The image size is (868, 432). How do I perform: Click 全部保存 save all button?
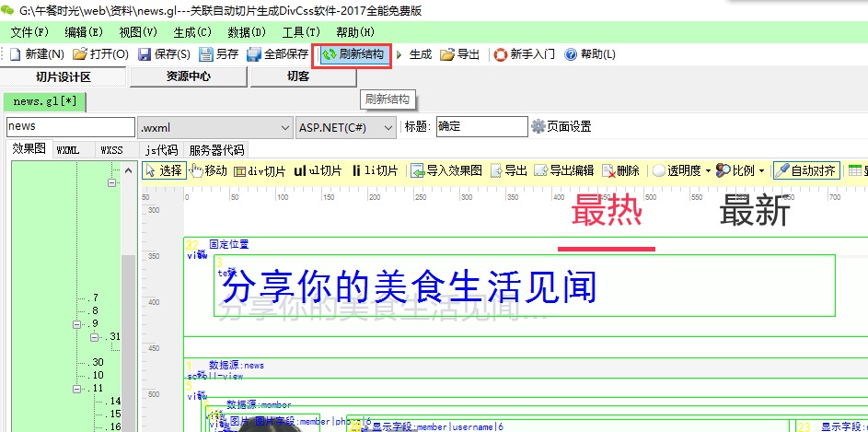277,54
